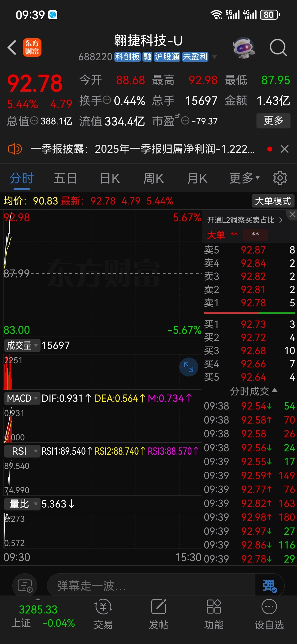
Task: Open chart settings gear icon
Action: 280,178
